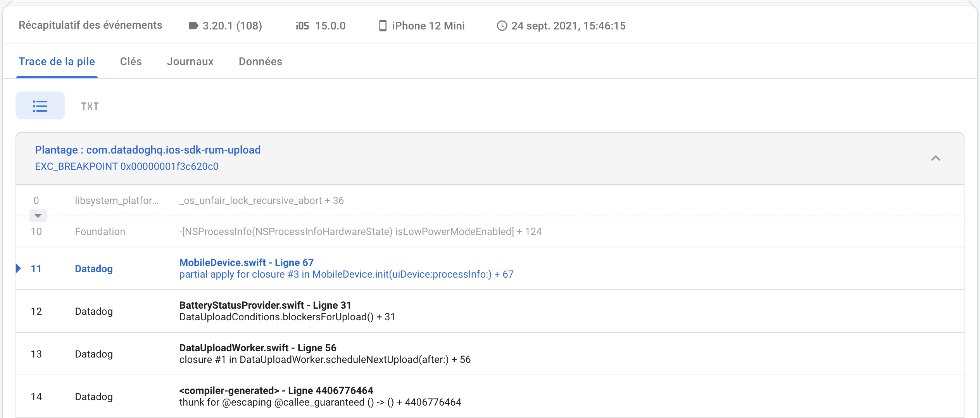Click Foundation library name in frame 10
The image size is (980, 418).
[x=100, y=231]
